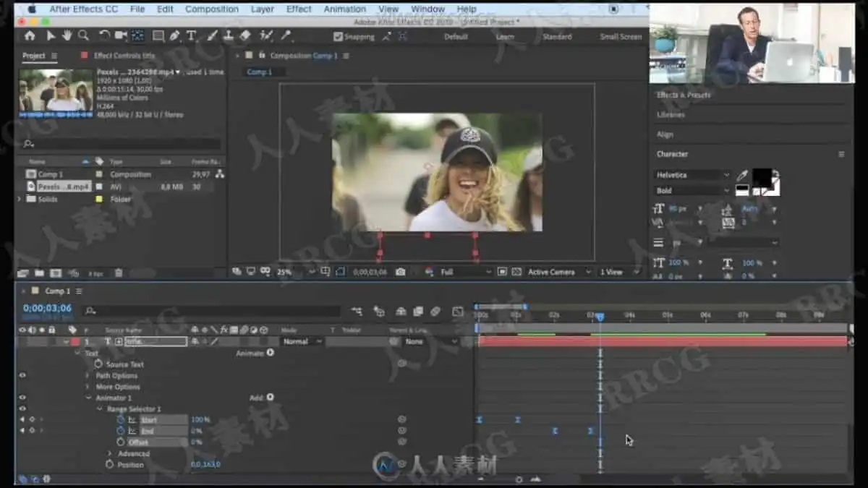868x488 pixels.
Task: Click the red label color of layer 1
Action: click(76, 341)
